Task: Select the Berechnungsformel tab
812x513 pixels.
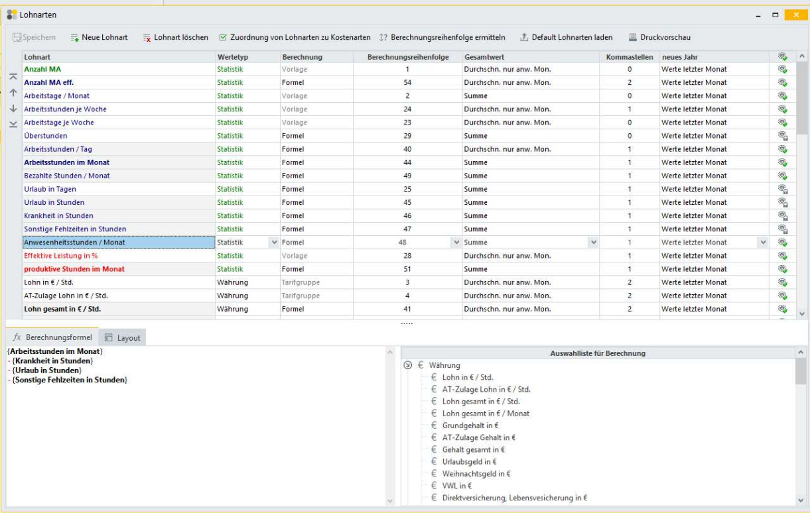Action: (x=52, y=337)
